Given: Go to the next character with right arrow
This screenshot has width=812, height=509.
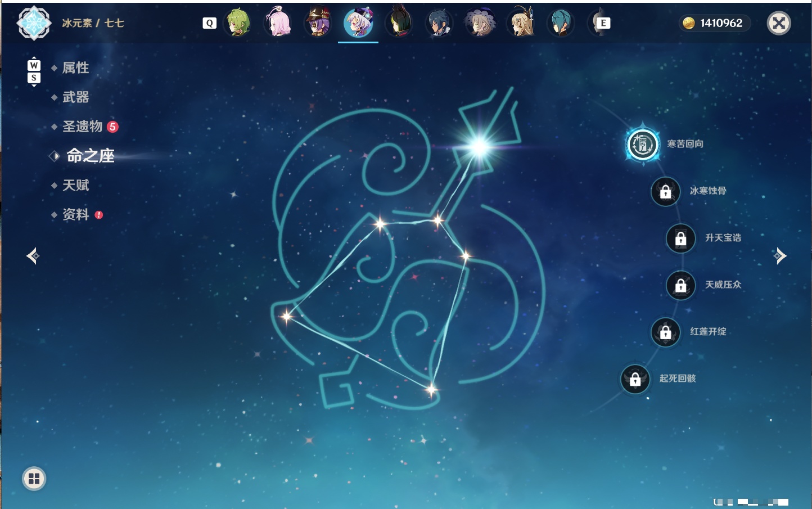Looking at the screenshot, I should (x=779, y=256).
